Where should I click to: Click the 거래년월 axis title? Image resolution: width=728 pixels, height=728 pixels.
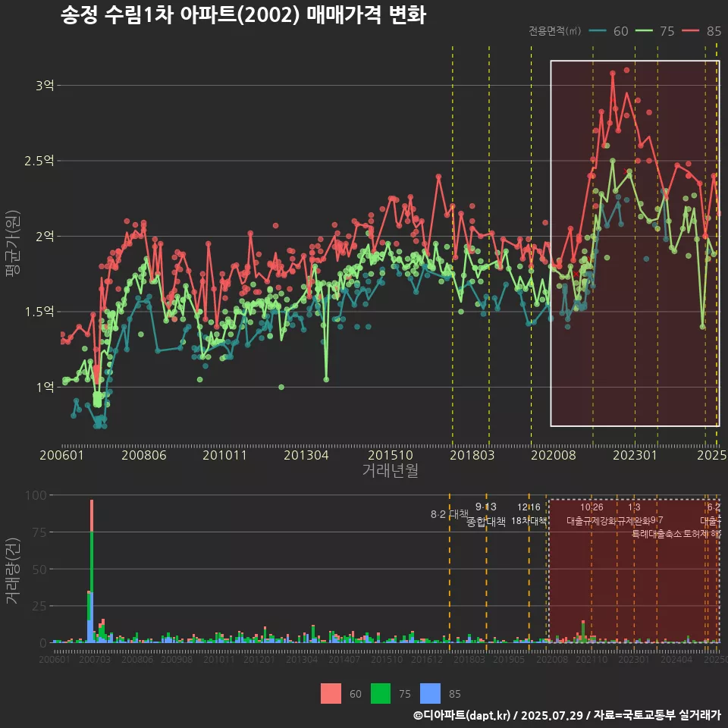tap(391, 470)
